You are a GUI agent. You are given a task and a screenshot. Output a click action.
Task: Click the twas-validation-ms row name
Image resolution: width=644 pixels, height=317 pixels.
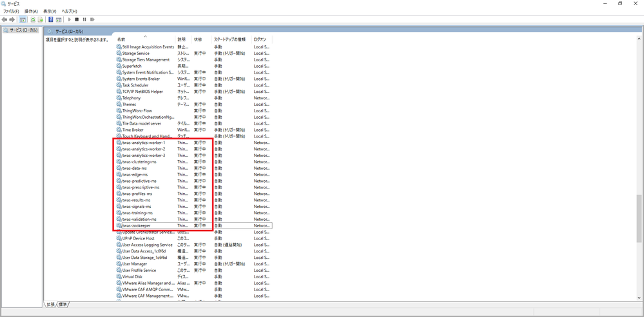point(139,219)
